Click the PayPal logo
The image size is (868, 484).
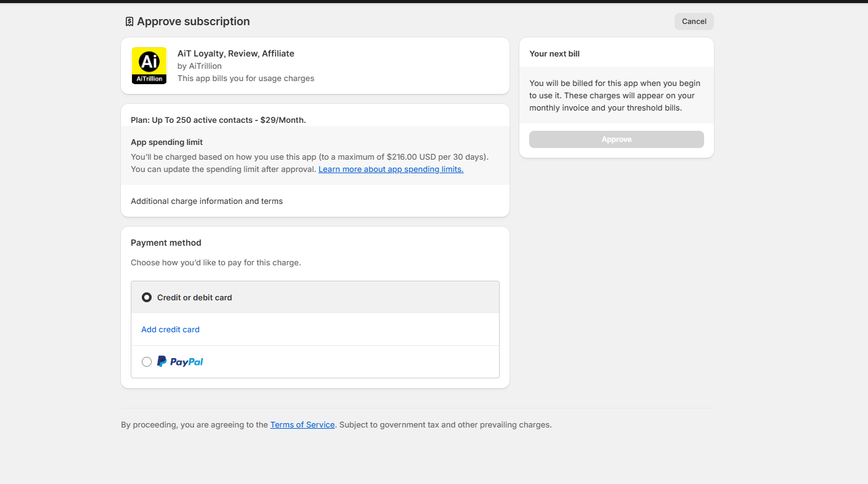tap(180, 362)
